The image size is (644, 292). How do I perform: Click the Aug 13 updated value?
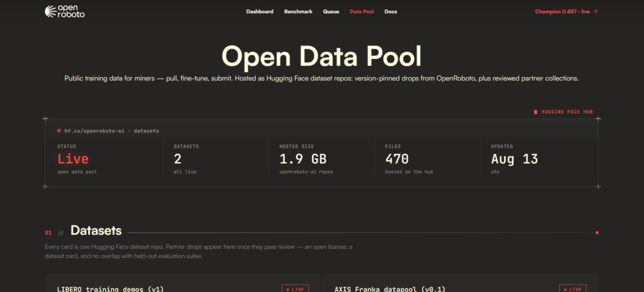point(514,159)
